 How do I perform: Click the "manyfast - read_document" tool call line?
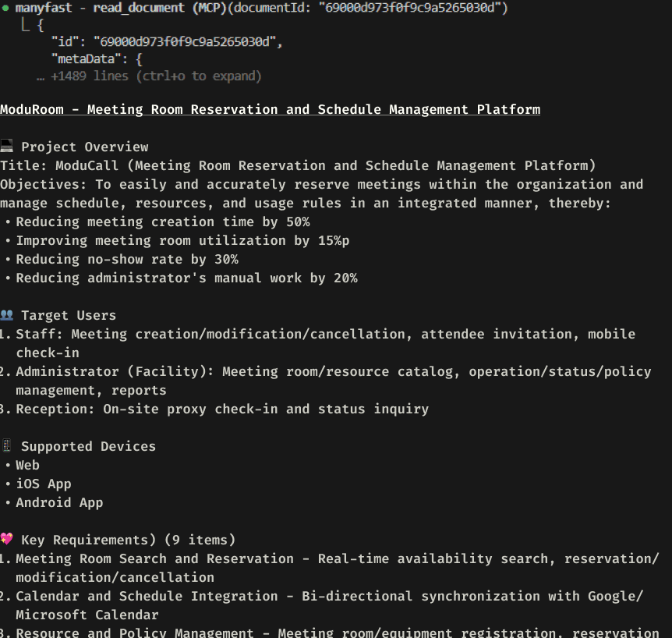261,8
